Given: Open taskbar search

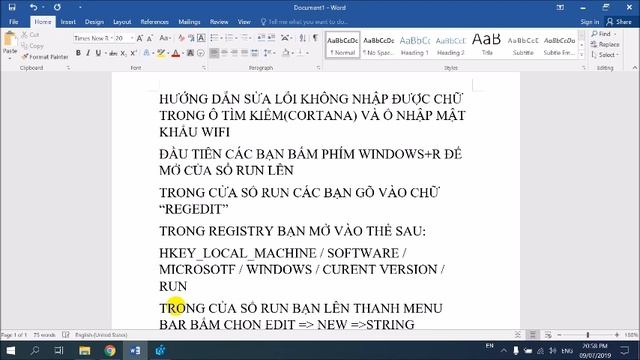Looking at the screenshot, I should point(35,351).
